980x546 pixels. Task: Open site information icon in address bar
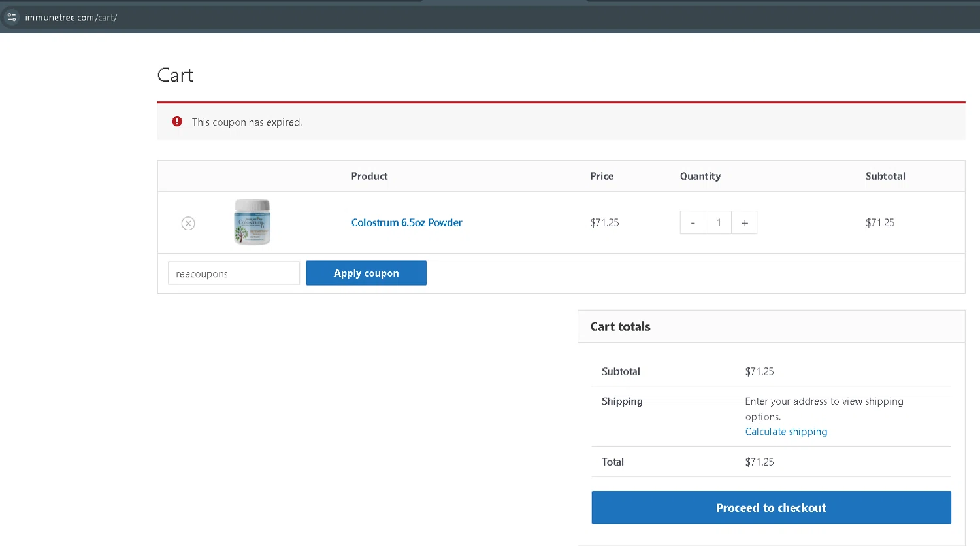click(12, 17)
